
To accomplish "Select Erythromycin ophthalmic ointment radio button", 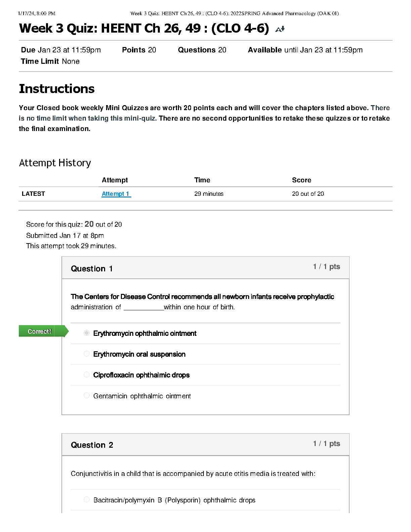I will pos(87,333).
